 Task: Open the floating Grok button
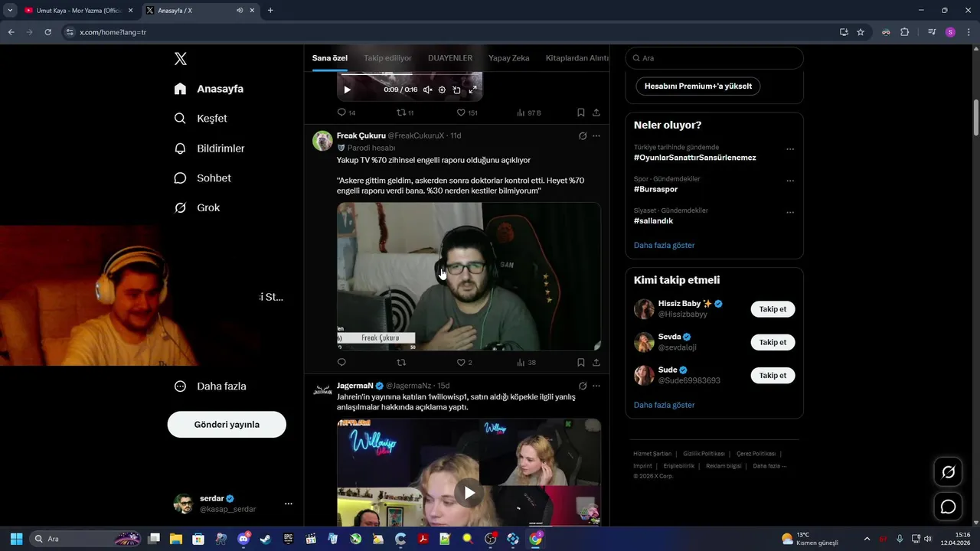[948, 472]
